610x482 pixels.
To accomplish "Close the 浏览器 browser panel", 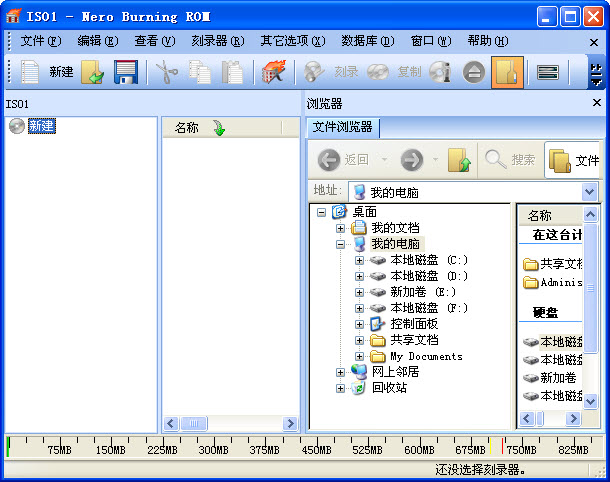I will [596, 103].
